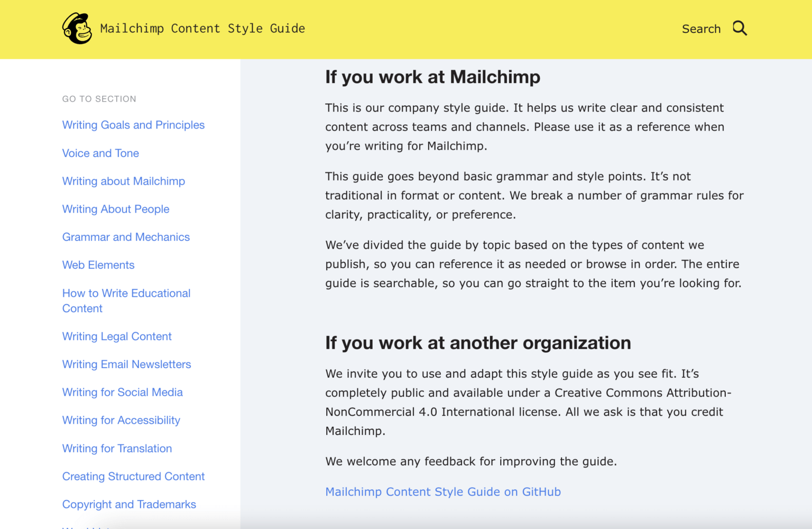Click the Mailchimp Freddie monkey logo
The image size is (812, 529).
(x=77, y=29)
